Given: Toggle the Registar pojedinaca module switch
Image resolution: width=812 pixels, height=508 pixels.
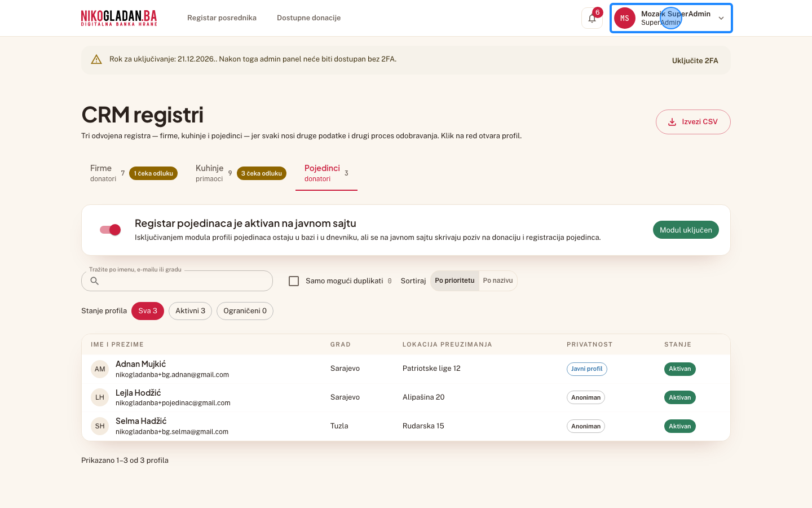Looking at the screenshot, I should point(110,230).
